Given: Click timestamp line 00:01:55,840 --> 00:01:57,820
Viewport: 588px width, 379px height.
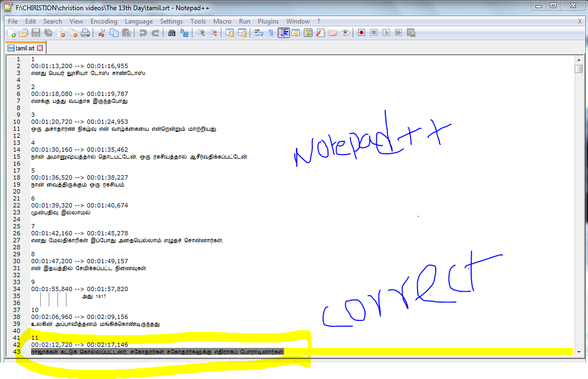Looking at the screenshot, I should (x=79, y=289).
